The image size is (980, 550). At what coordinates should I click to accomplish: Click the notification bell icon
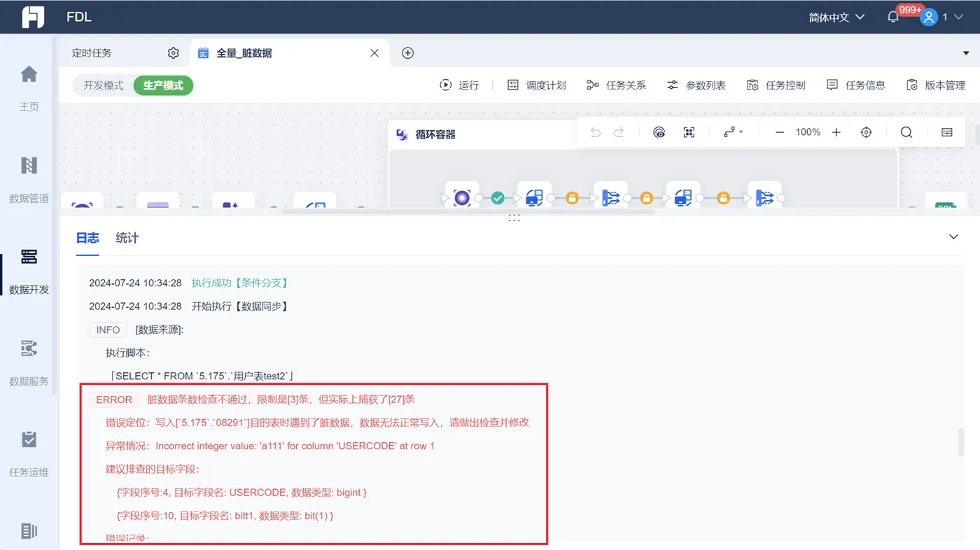pyautogui.click(x=893, y=17)
